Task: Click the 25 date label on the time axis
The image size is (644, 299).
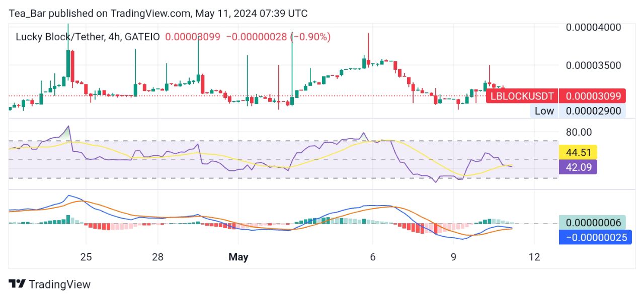Action: (86, 257)
